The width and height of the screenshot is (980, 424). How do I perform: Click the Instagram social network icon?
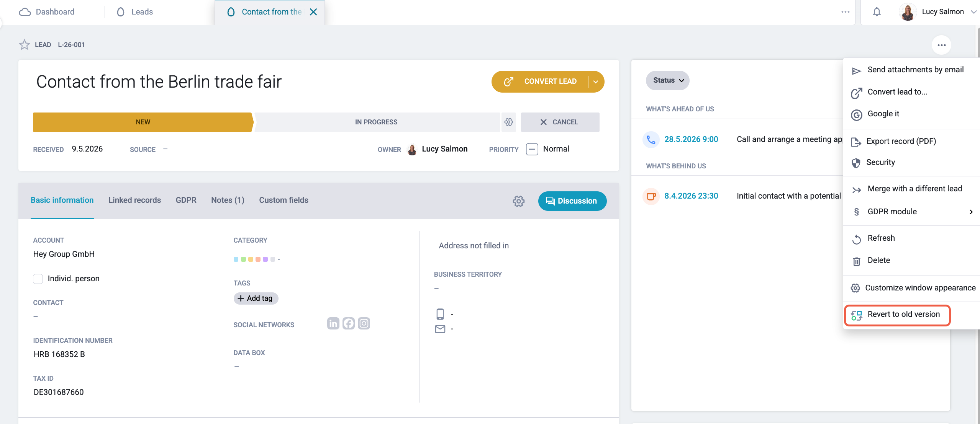point(364,324)
